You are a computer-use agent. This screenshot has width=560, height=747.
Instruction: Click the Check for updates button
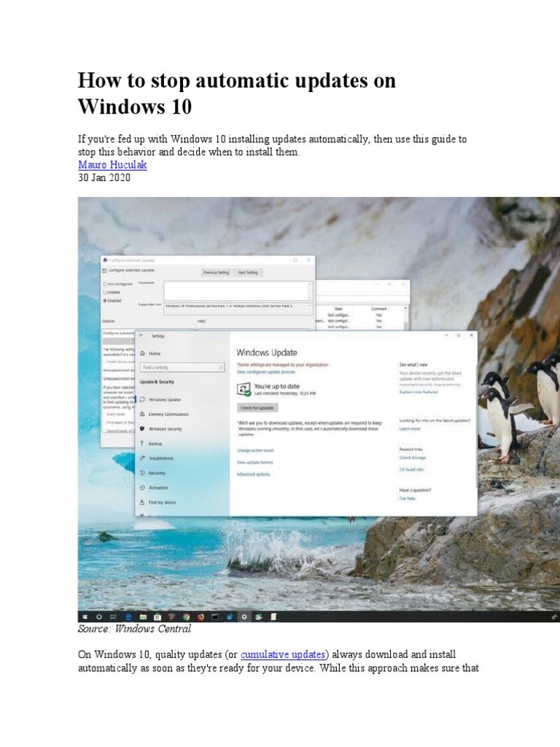(x=257, y=408)
